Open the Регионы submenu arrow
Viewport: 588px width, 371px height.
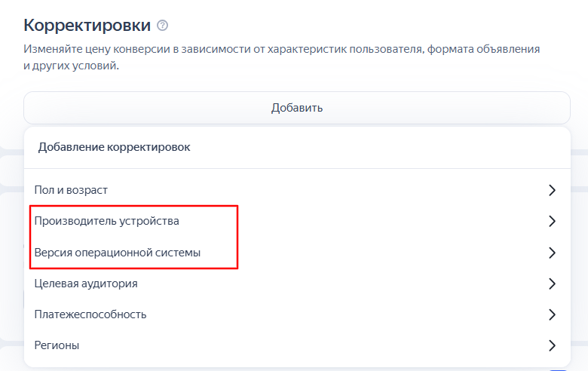[552, 345]
